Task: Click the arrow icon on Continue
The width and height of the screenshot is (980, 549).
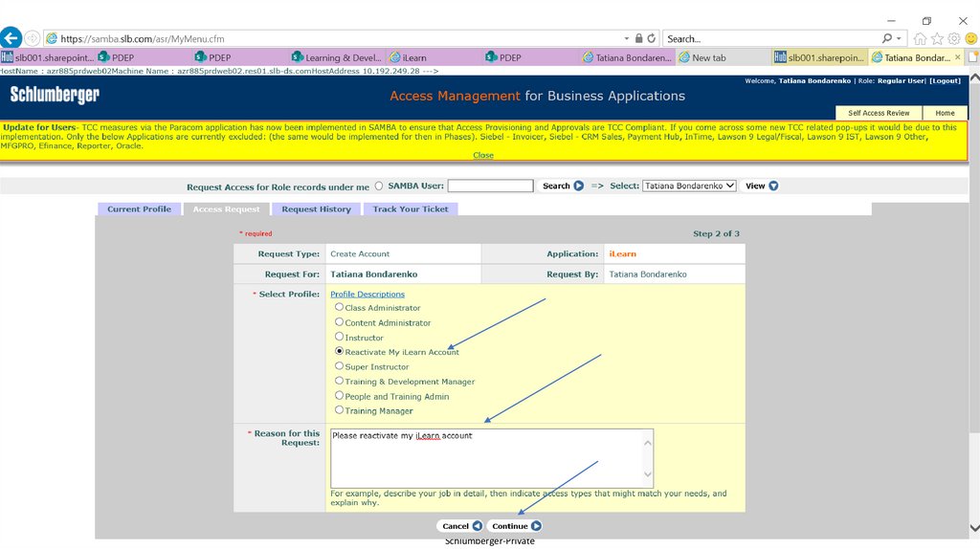Action: (x=536, y=526)
